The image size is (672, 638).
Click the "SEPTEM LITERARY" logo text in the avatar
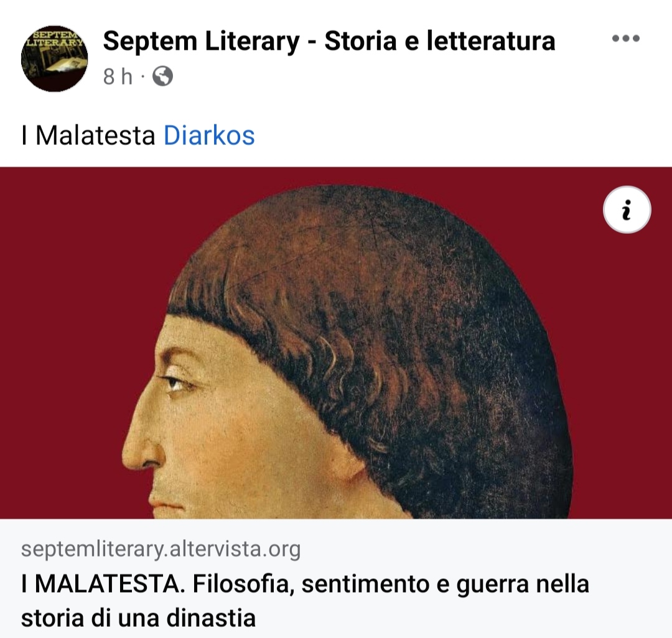coord(54,38)
